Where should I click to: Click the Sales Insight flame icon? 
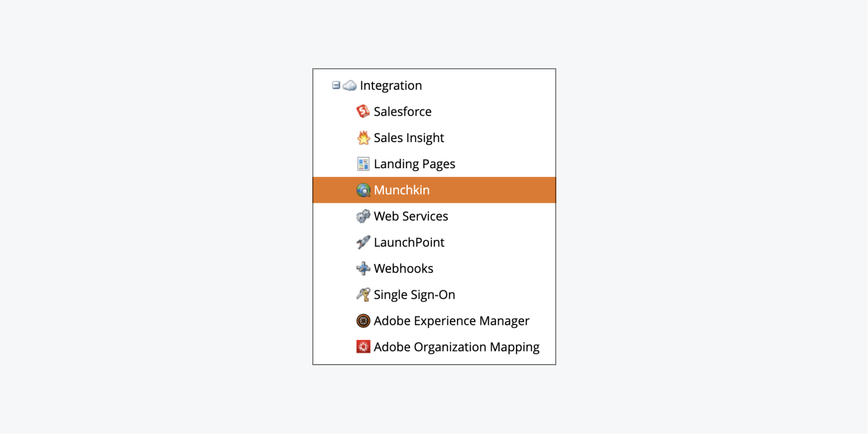363,138
